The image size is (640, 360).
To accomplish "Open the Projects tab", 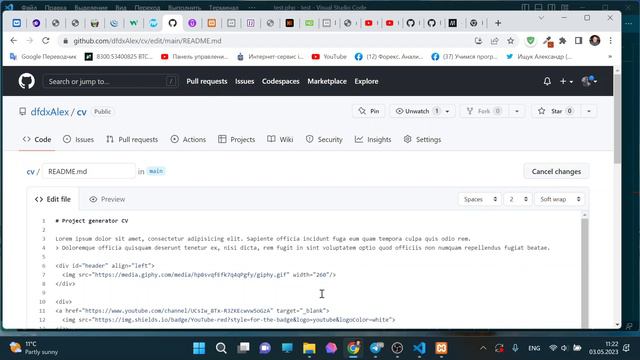I will pos(236,139).
